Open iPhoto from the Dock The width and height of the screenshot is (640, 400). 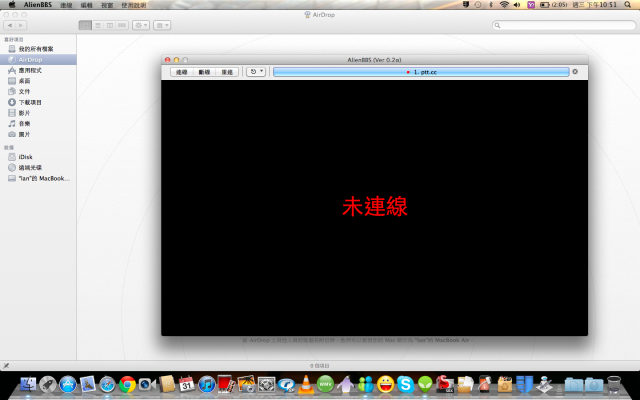(246, 384)
